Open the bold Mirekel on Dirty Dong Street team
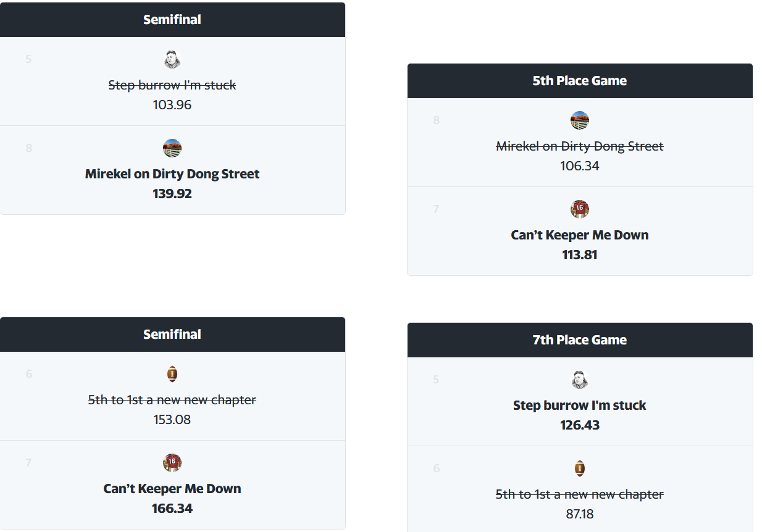Viewport: 762px width, 532px height. [x=172, y=174]
